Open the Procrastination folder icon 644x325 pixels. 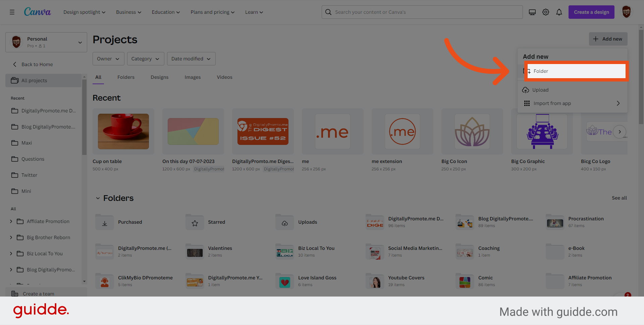pos(555,222)
